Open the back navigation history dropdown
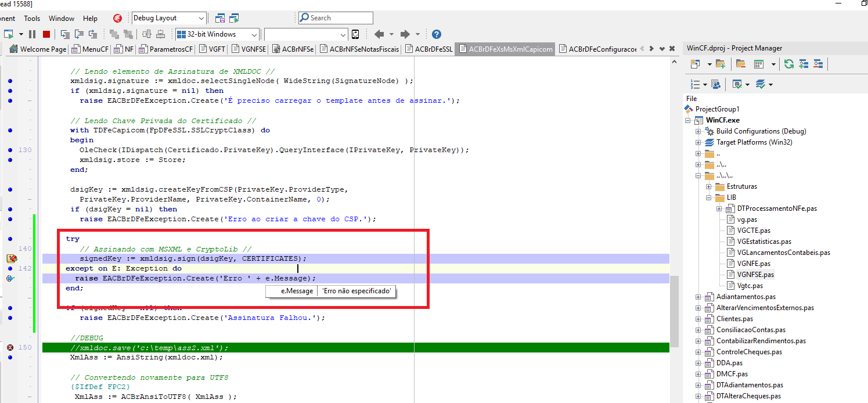The image size is (868, 403). pos(391,34)
